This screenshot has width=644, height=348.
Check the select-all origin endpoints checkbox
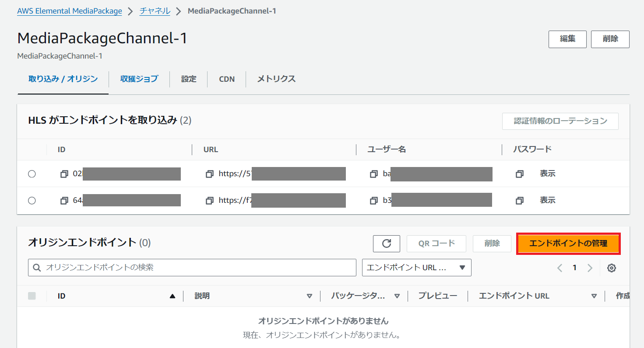point(32,296)
